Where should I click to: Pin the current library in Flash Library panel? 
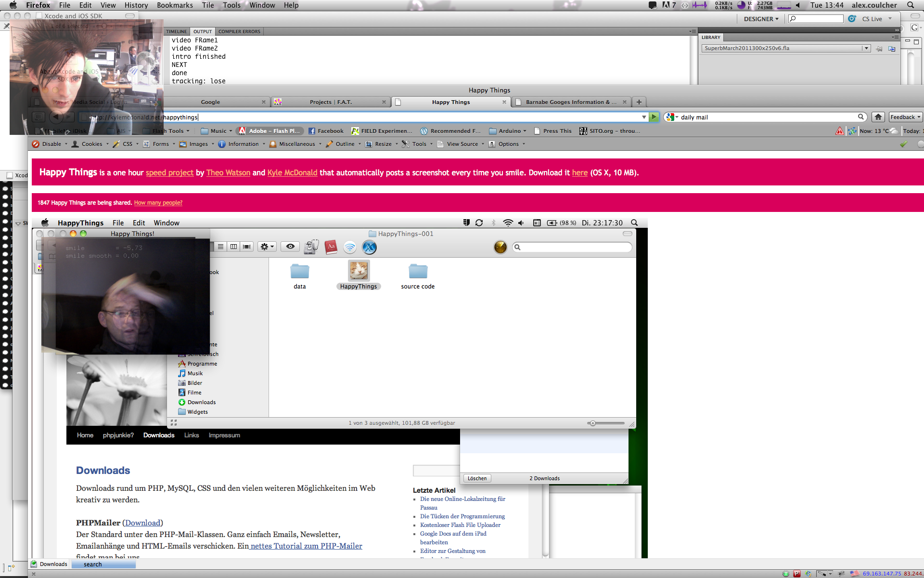pos(879,49)
